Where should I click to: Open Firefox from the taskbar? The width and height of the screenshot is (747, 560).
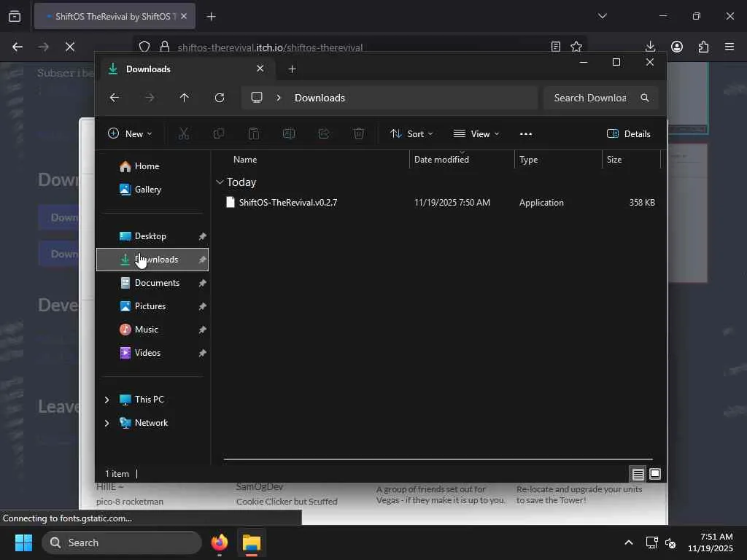point(220,542)
